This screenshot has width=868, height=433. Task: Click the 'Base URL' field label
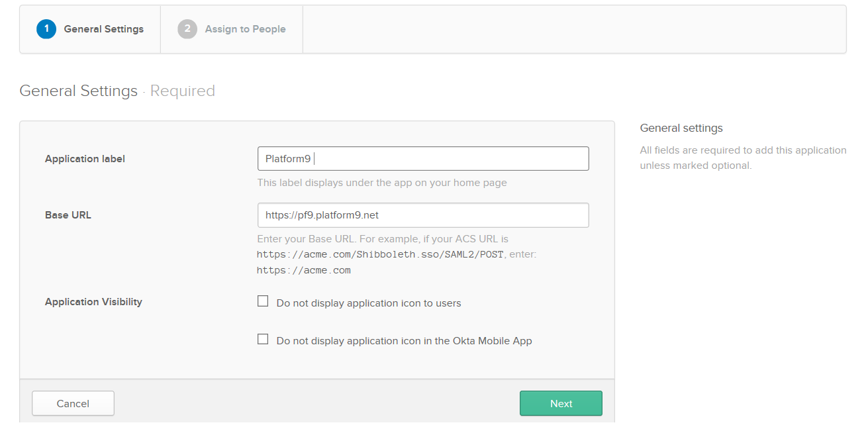68,215
